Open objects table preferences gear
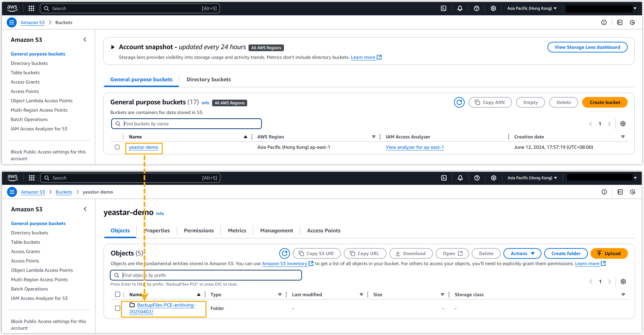Screen dimensions: 644x335 pyautogui.click(x=623, y=282)
